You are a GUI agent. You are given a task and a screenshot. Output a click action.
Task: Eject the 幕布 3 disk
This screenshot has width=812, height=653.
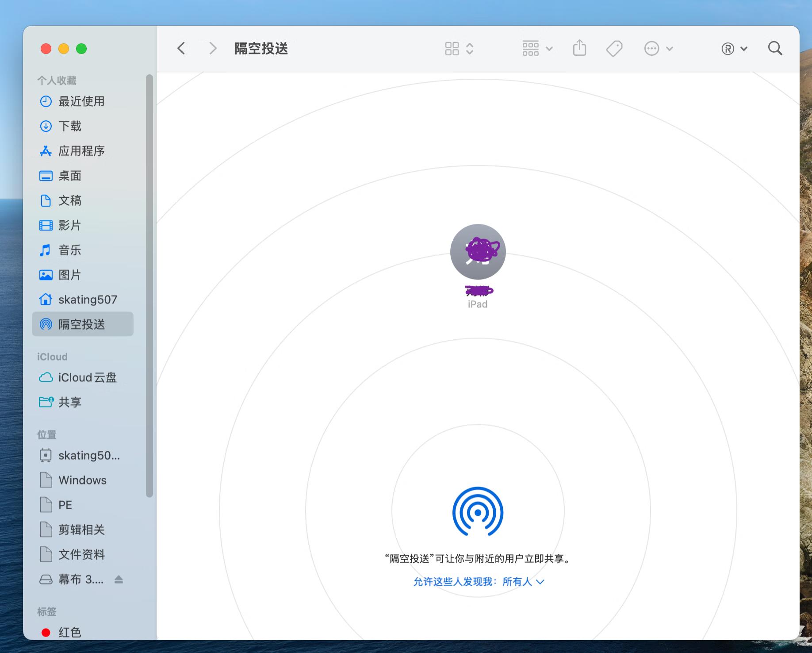click(119, 579)
